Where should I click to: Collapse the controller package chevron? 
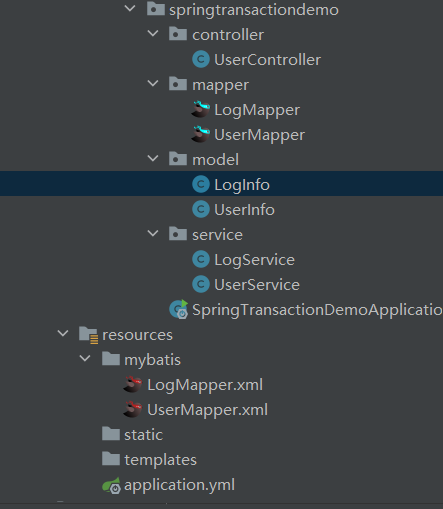(x=153, y=34)
